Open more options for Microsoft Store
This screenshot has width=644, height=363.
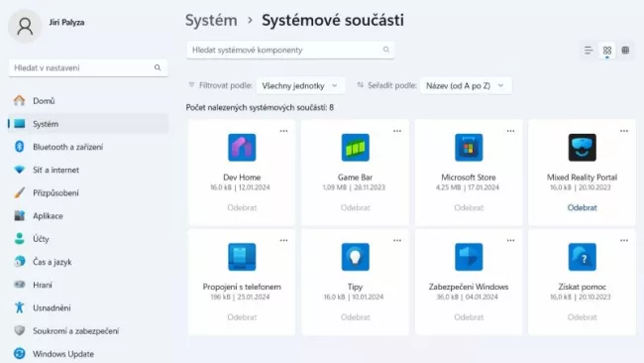pyautogui.click(x=510, y=131)
